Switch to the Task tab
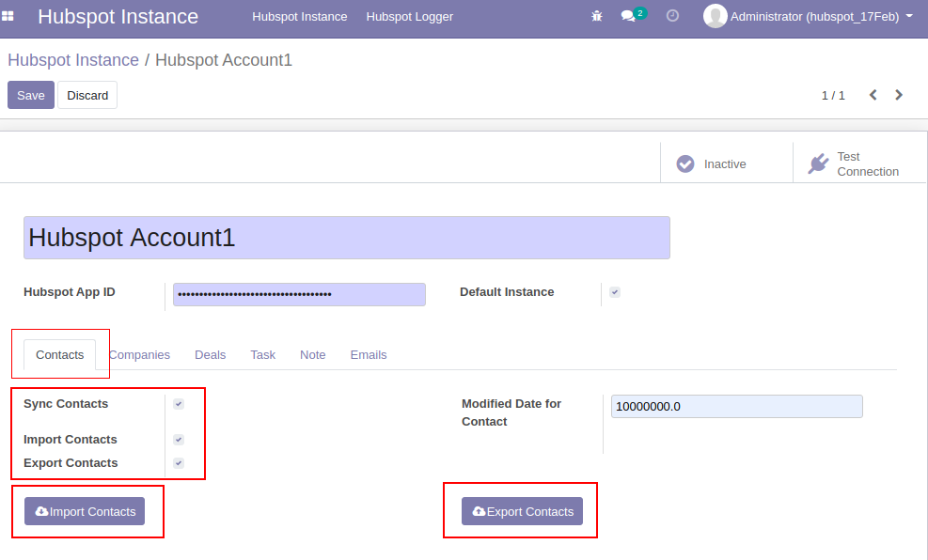This screenshot has height=560, width=928. tap(262, 355)
